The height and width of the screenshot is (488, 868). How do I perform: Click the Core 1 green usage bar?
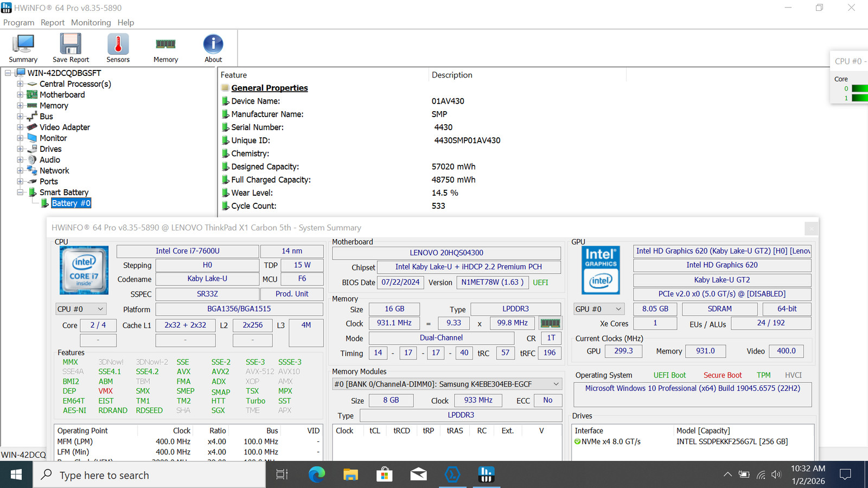[x=860, y=98]
